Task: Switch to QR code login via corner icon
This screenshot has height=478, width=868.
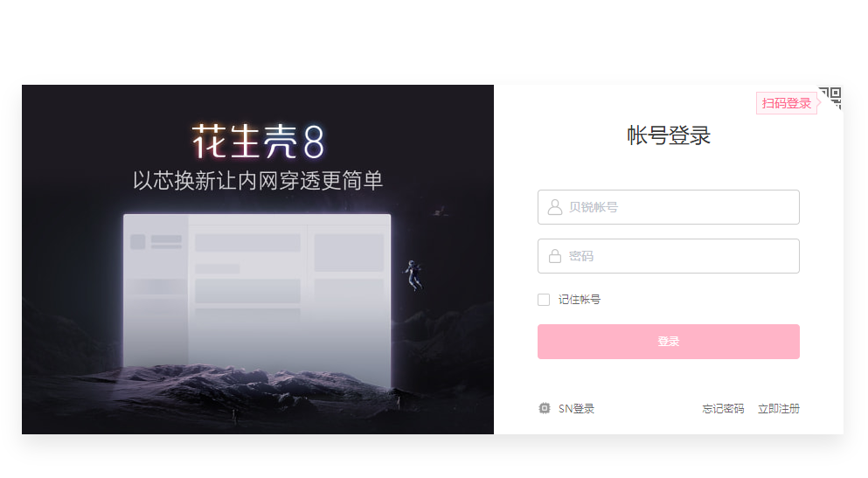Action: tap(831, 97)
